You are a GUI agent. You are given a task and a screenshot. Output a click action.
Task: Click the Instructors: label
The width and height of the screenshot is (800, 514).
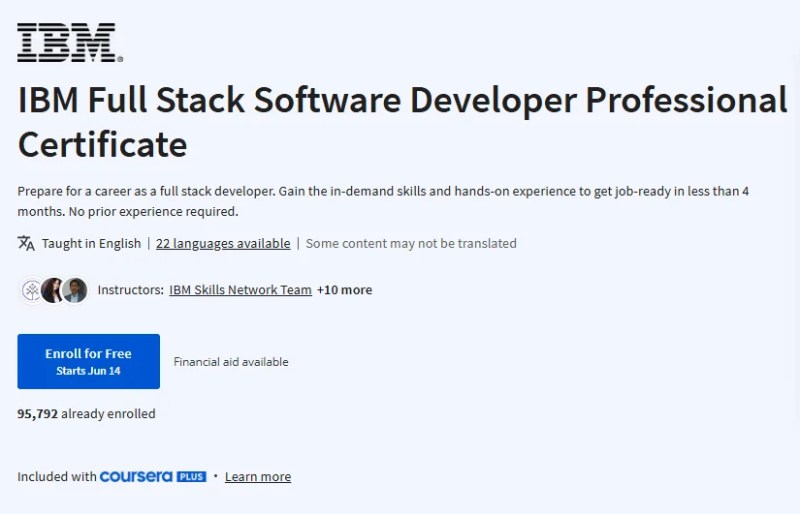(x=131, y=290)
